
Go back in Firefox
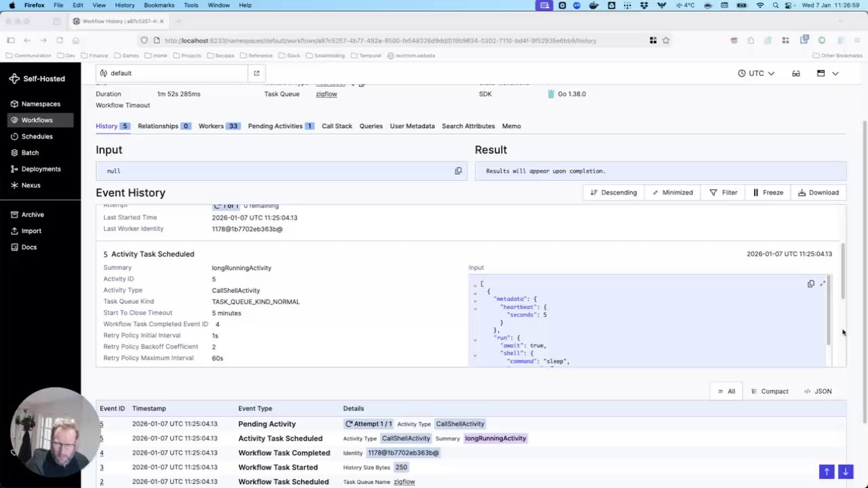tap(27, 41)
